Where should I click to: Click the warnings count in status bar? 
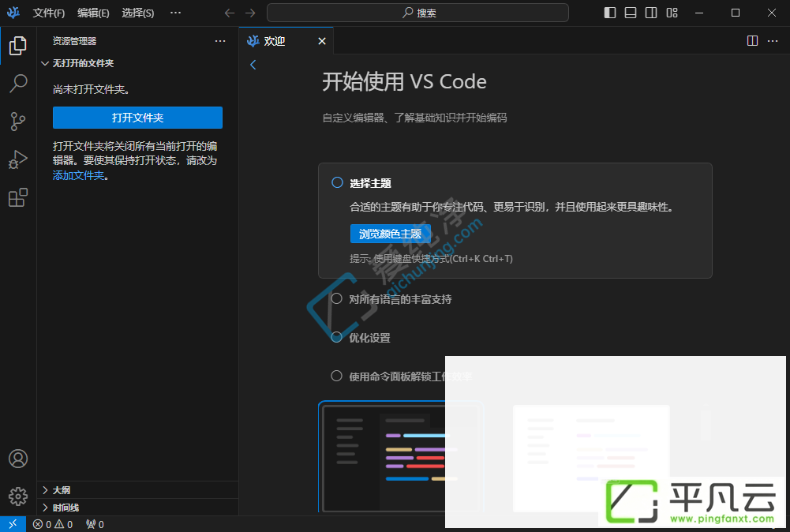(x=63, y=524)
